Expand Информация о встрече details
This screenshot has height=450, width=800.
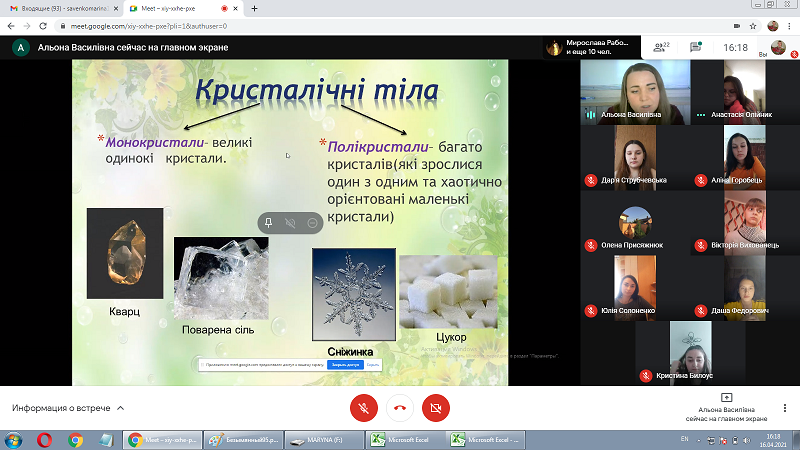[68, 408]
